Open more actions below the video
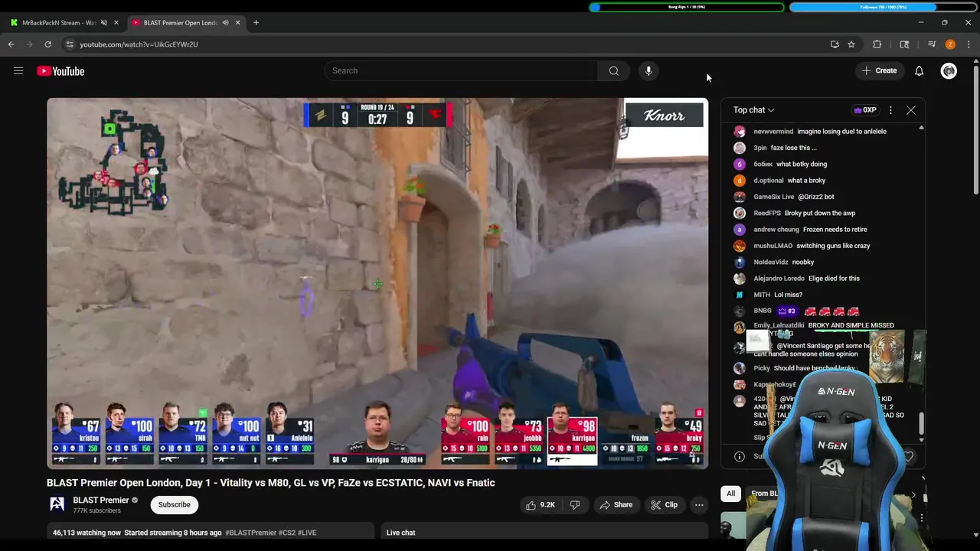The width and height of the screenshot is (980, 551). [699, 505]
